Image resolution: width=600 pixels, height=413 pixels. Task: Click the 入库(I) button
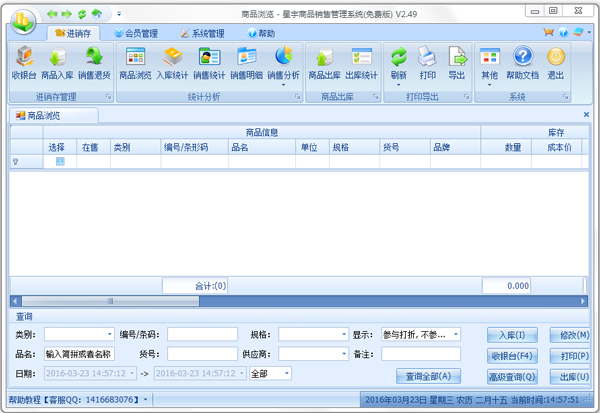pyautogui.click(x=512, y=335)
